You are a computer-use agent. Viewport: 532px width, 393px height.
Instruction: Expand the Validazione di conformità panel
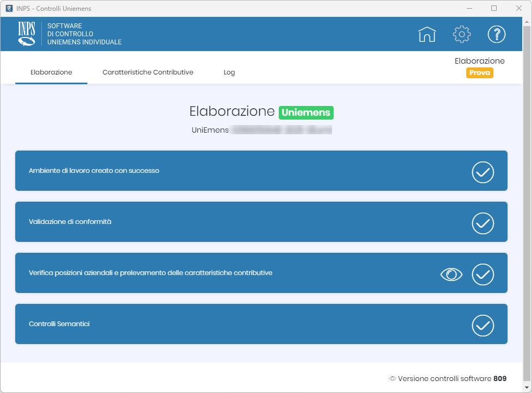point(217,222)
